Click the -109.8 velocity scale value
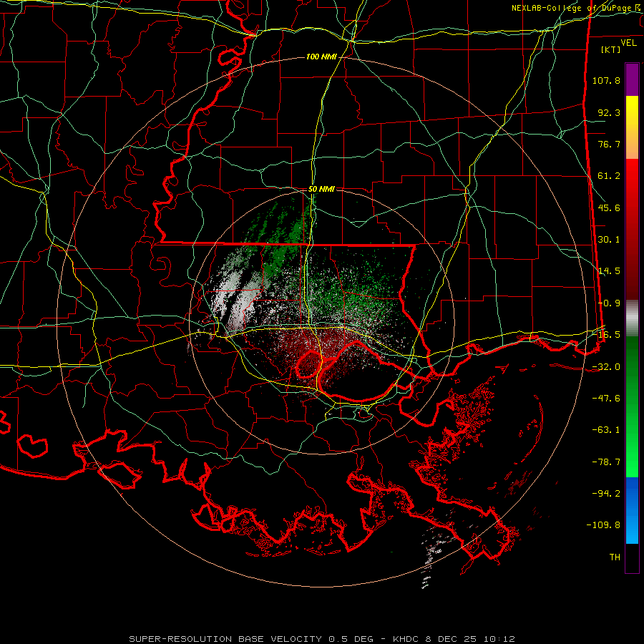Image resolution: width=644 pixels, height=644 pixels. pos(604,525)
